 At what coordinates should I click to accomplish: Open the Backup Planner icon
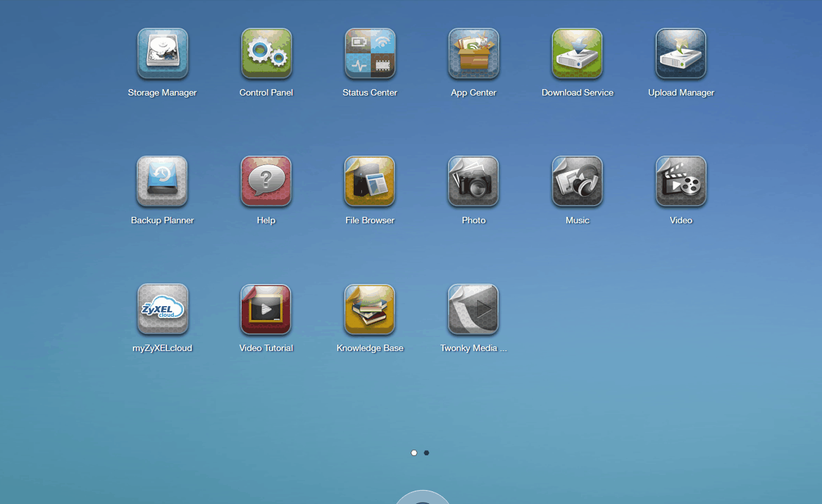coord(162,181)
